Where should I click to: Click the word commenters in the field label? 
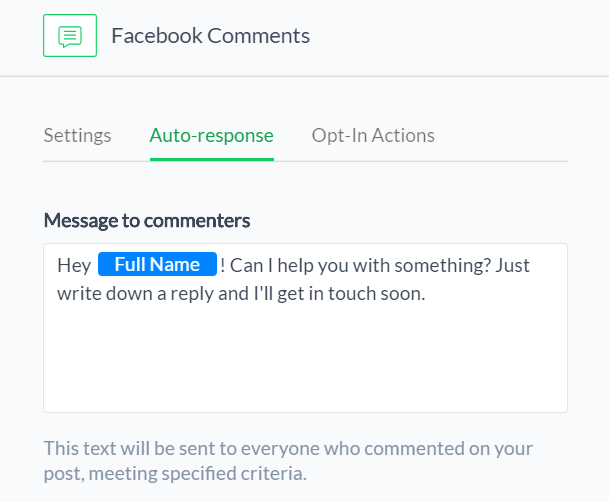(x=199, y=220)
